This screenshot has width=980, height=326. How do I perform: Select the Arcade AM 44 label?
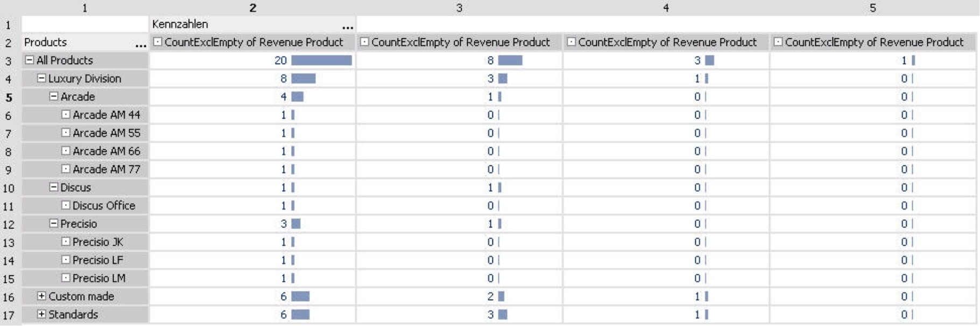tap(107, 114)
